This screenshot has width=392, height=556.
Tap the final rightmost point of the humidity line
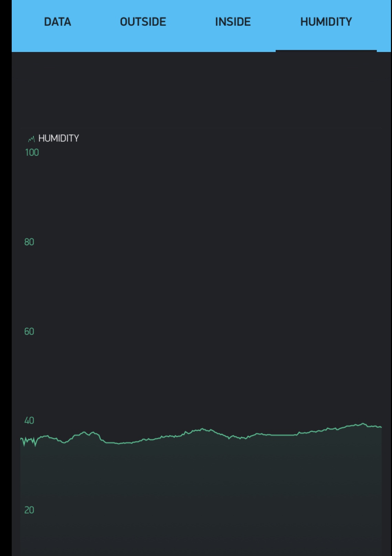pos(381,427)
